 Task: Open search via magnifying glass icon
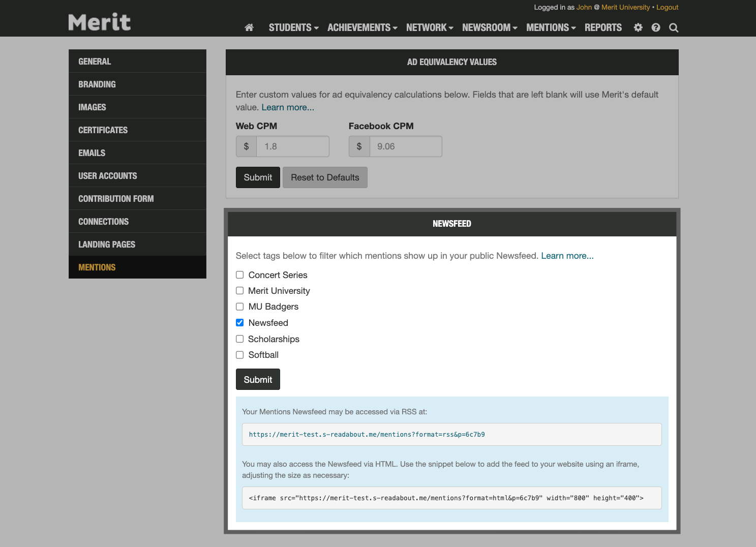(x=674, y=28)
